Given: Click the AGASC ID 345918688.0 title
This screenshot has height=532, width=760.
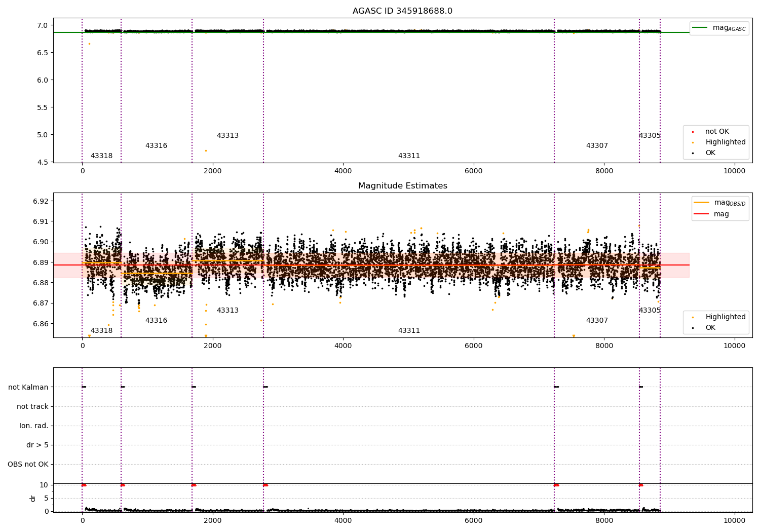Looking at the screenshot, I should [402, 11].
